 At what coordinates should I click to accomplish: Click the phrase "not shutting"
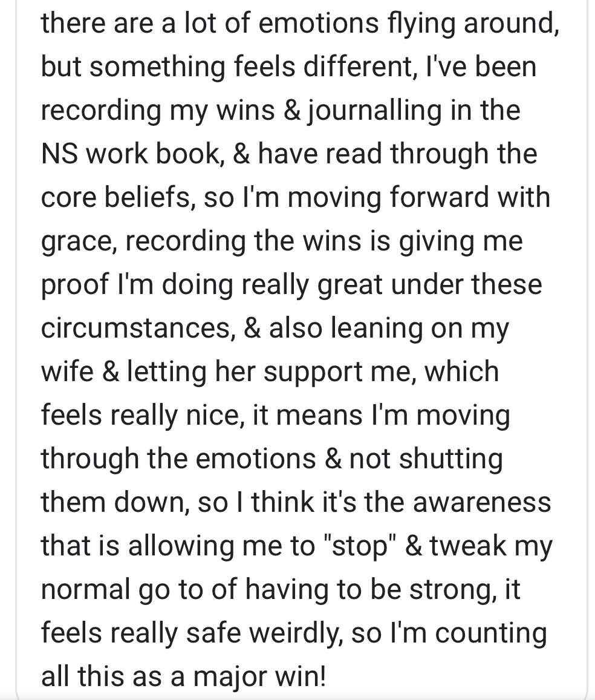click(x=426, y=460)
